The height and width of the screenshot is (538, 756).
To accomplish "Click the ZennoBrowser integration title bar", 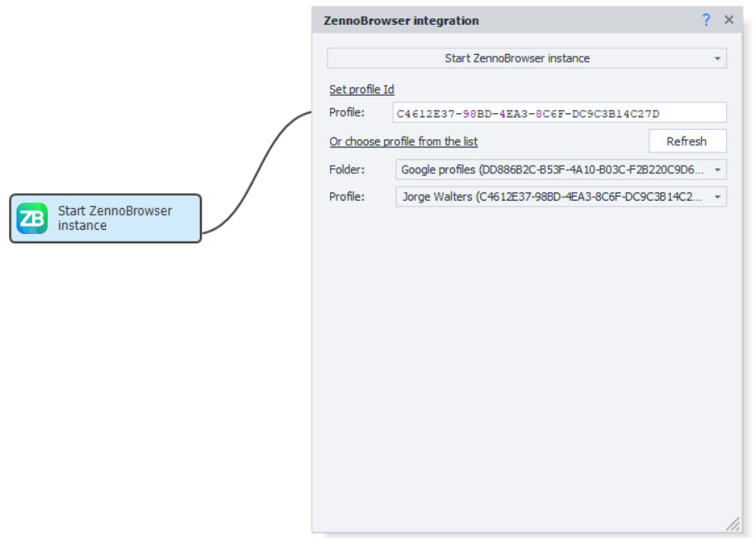I will (x=500, y=20).
